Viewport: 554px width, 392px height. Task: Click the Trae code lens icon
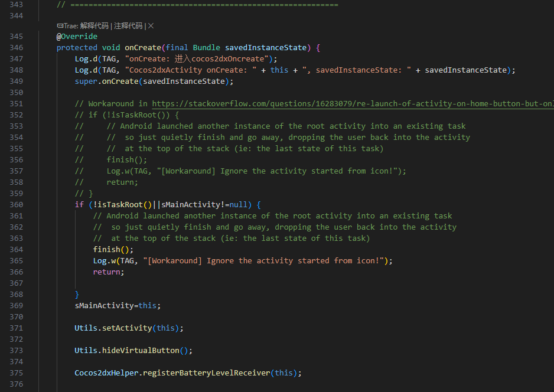coord(60,26)
